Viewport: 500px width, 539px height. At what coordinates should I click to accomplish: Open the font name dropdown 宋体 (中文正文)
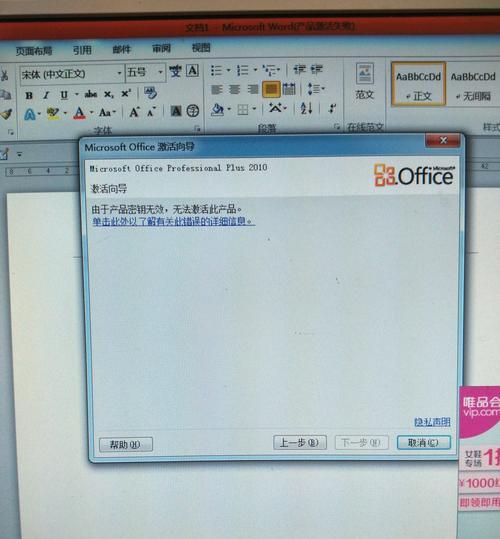coord(119,73)
